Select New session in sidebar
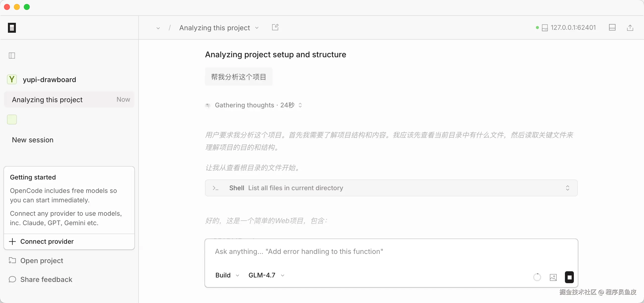 (x=33, y=140)
